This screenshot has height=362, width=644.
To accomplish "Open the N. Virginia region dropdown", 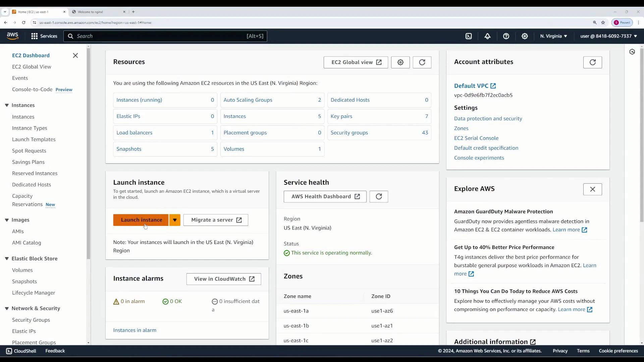I will (553, 36).
